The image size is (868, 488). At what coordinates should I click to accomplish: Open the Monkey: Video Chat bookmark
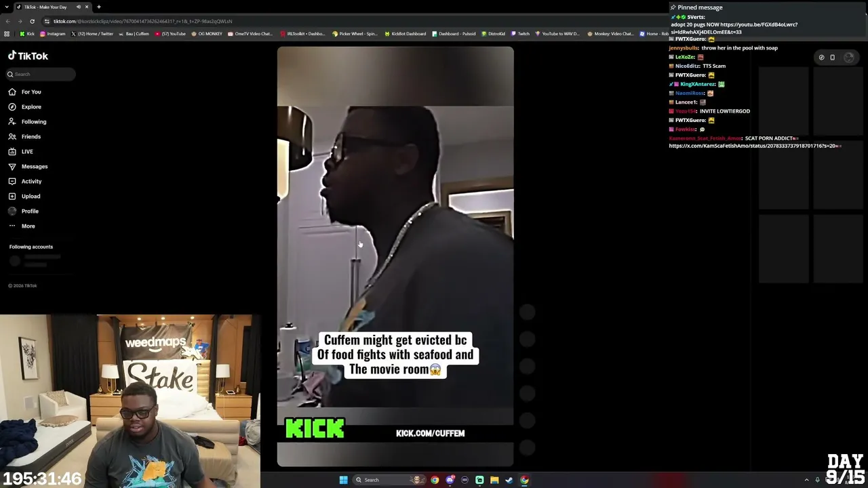[610, 34]
